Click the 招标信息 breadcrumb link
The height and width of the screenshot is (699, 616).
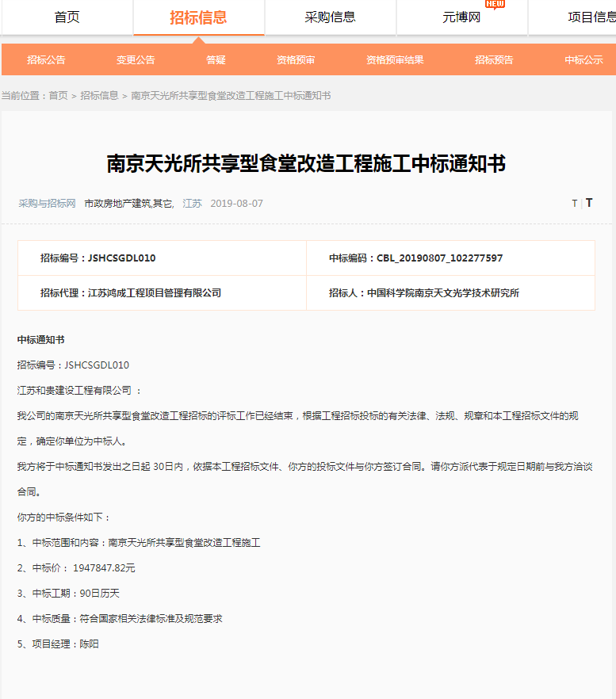(x=99, y=96)
